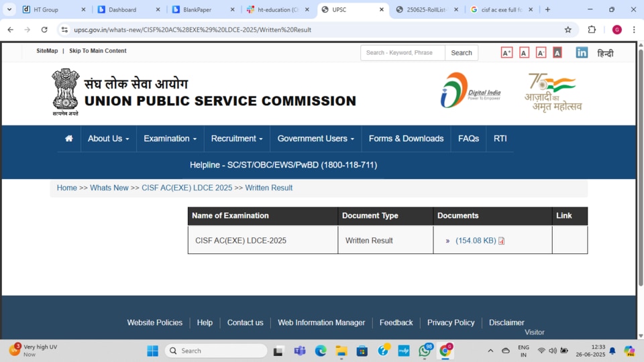Open Website Policies footer link
644x362 pixels.
154,322
